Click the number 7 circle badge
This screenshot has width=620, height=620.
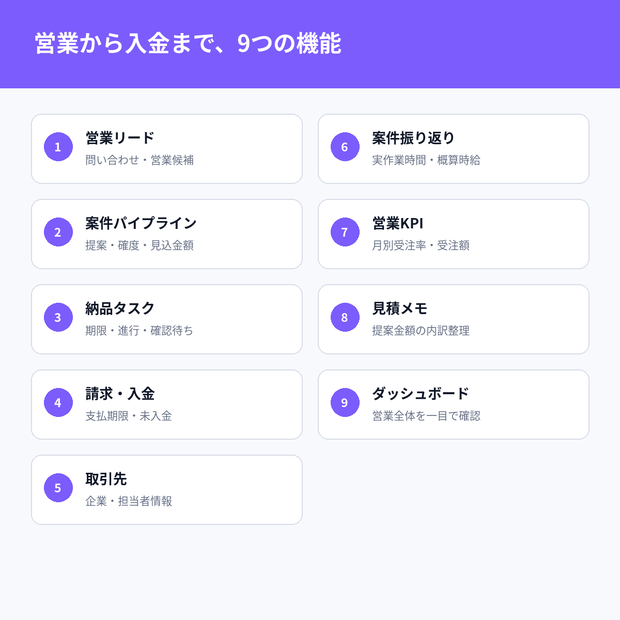tap(345, 232)
